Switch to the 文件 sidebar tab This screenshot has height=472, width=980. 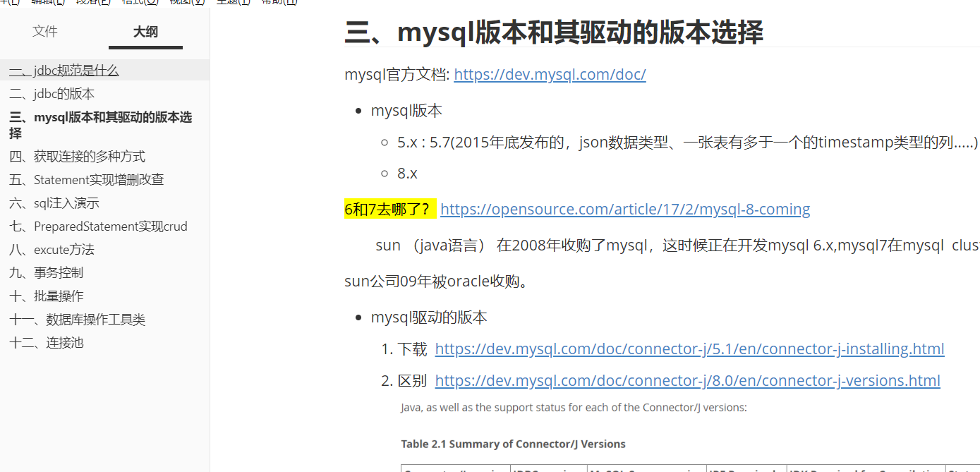coord(45,31)
